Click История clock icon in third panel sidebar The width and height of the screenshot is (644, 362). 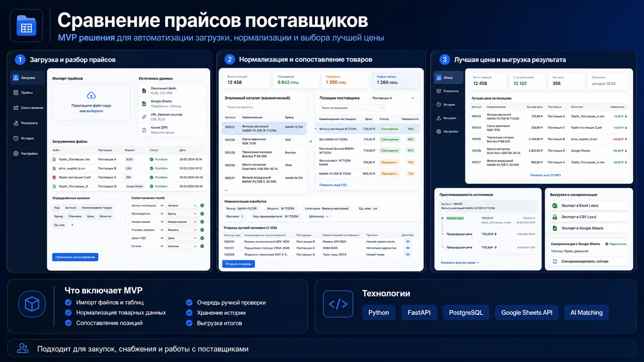[439, 105]
